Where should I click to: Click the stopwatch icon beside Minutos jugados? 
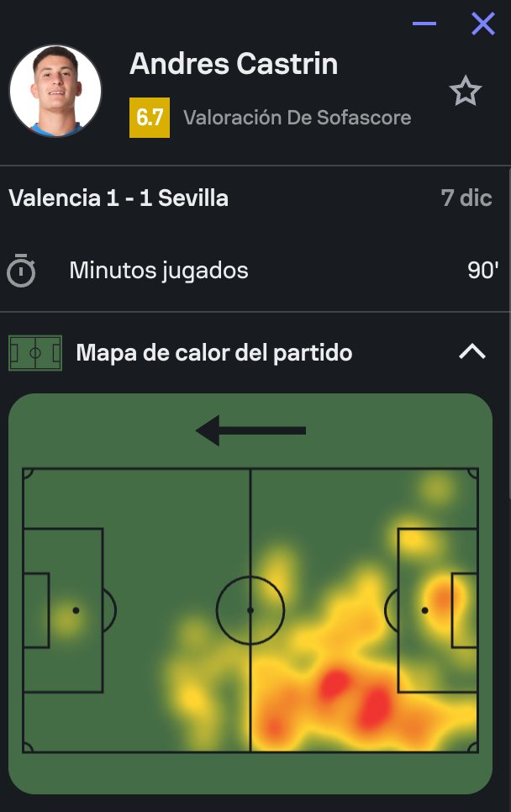(21, 271)
